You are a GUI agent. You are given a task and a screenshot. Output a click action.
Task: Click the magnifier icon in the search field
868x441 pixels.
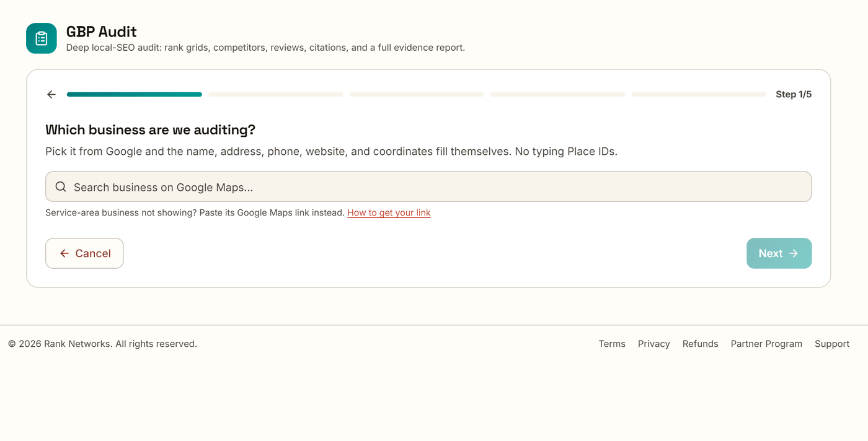pyautogui.click(x=61, y=187)
